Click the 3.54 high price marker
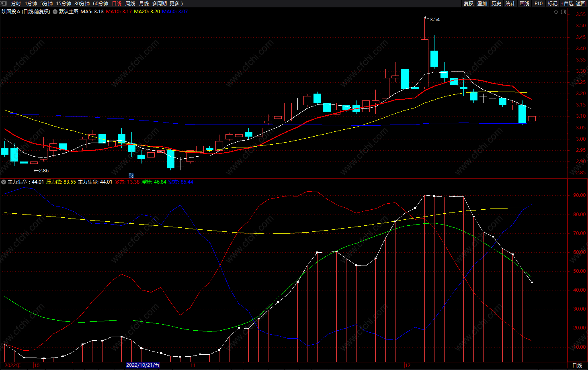This screenshot has width=588, height=370. [435, 19]
